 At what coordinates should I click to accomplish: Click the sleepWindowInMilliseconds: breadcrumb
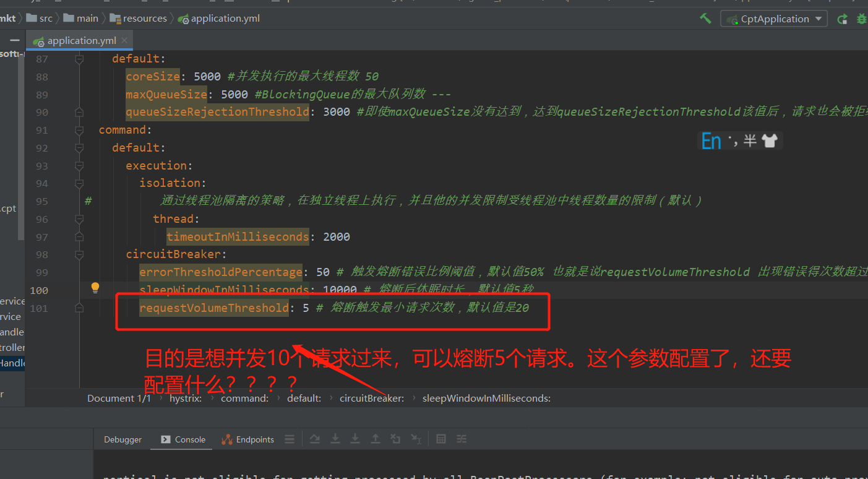[x=486, y=398]
